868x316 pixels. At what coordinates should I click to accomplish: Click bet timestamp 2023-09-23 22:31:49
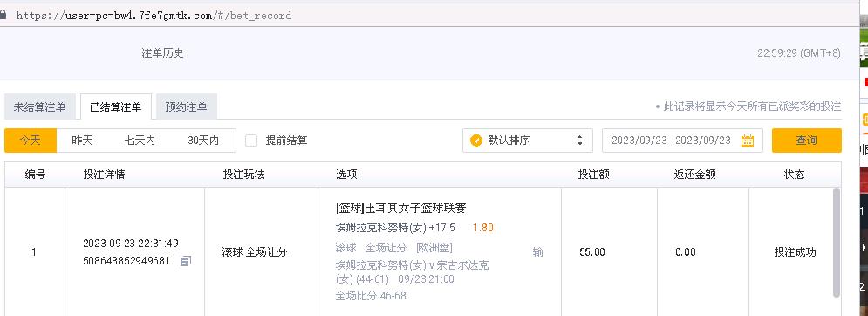[x=131, y=244]
